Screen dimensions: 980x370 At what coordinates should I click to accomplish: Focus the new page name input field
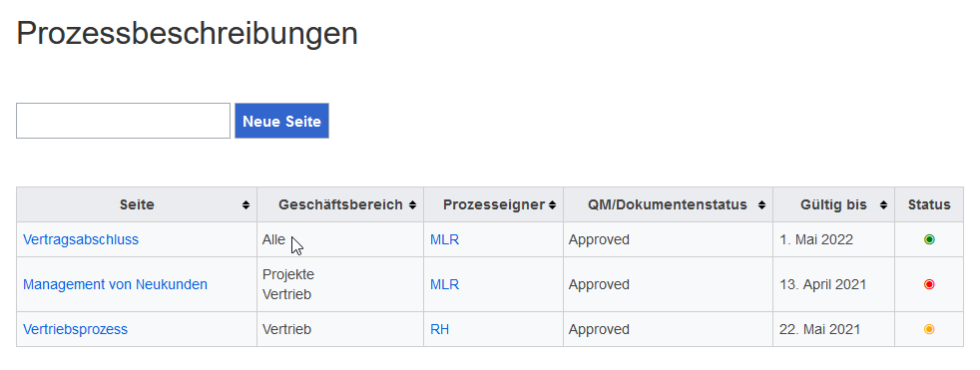(123, 121)
